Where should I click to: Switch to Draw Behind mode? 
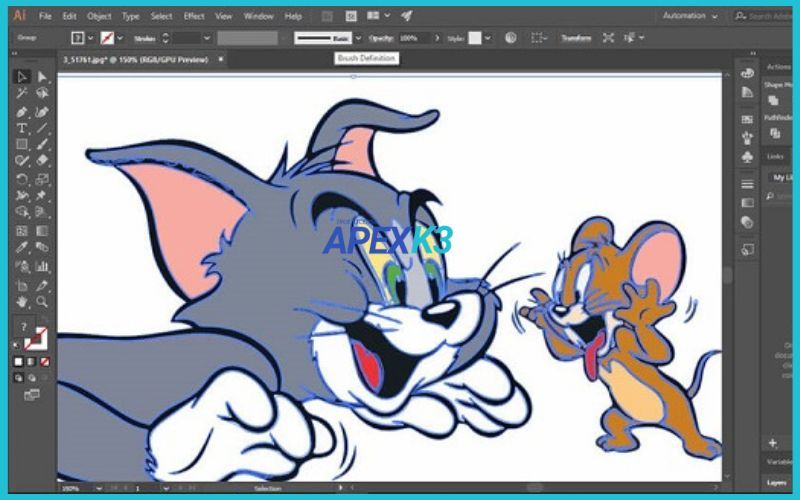pyautogui.click(x=32, y=378)
